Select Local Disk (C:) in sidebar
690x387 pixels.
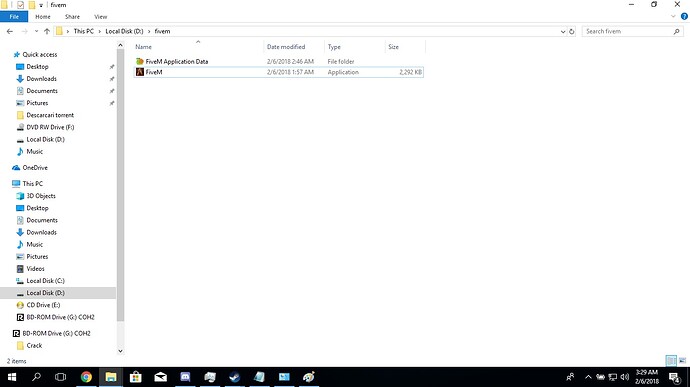(x=45, y=281)
